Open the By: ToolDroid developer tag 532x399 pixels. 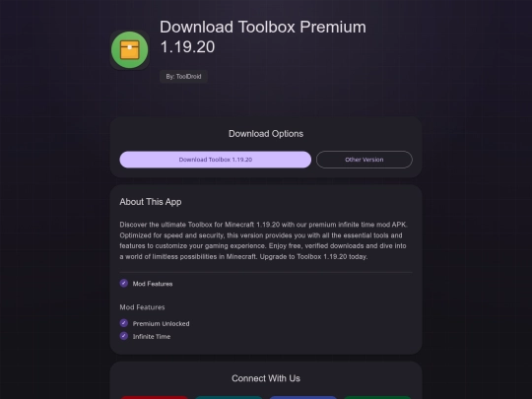pos(183,77)
